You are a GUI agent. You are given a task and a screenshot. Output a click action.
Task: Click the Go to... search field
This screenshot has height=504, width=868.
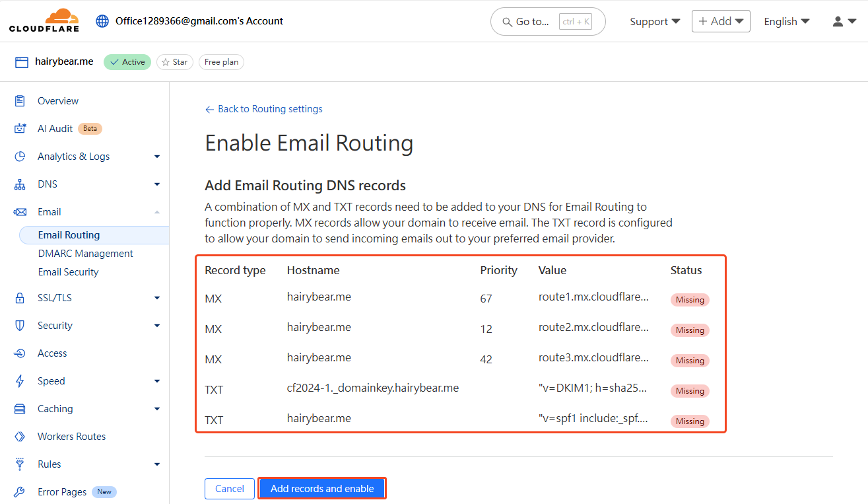548,20
